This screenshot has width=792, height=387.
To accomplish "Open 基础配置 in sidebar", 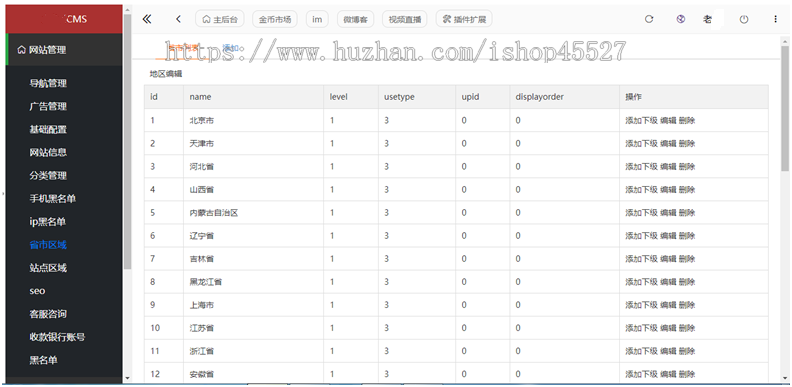I will tap(48, 129).
